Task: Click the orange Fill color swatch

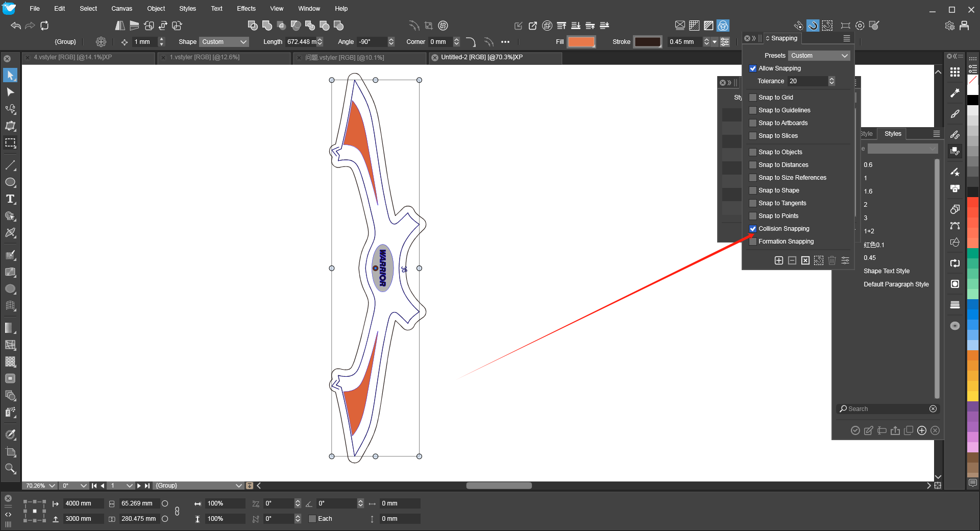Action: 581,42
